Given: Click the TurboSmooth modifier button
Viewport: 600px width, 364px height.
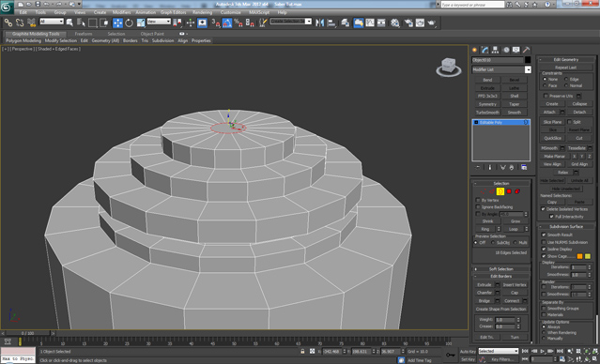Looking at the screenshot, I should (487, 113).
